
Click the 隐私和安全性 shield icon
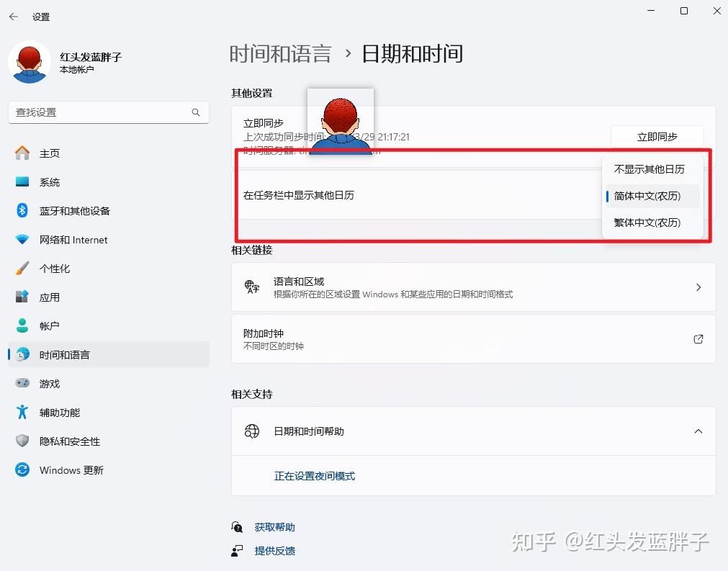click(23, 441)
